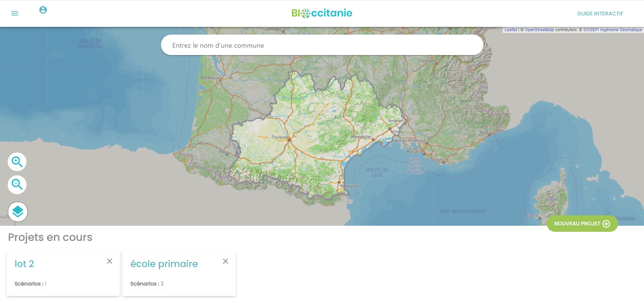Viewport: 644px width, 303px height.
Task: Open the Guide Interactif
Action: (600, 14)
